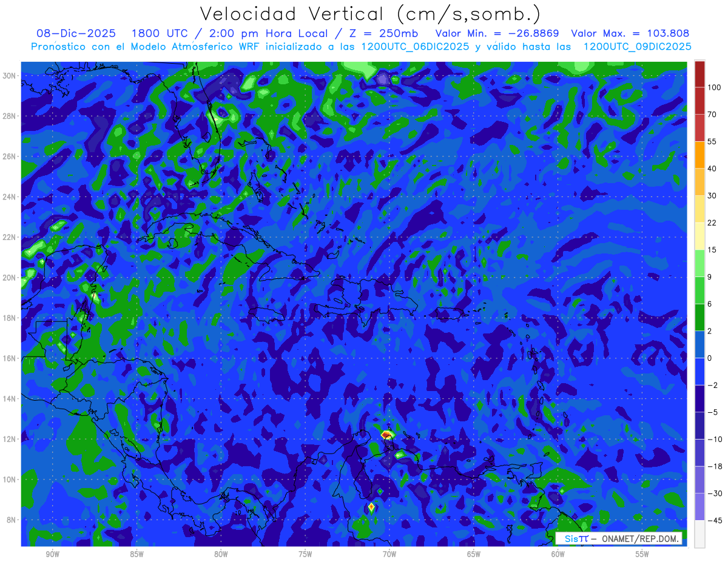Click the dark red swatch above 100

tap(699, 74)
